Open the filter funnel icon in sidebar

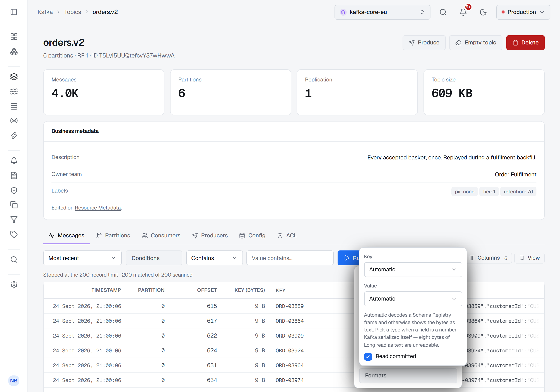pos(14,220)
